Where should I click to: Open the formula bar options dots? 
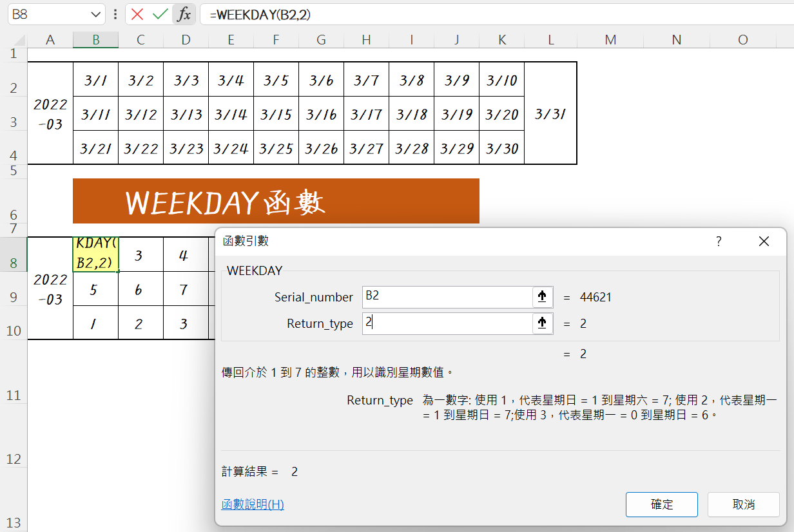115,14
